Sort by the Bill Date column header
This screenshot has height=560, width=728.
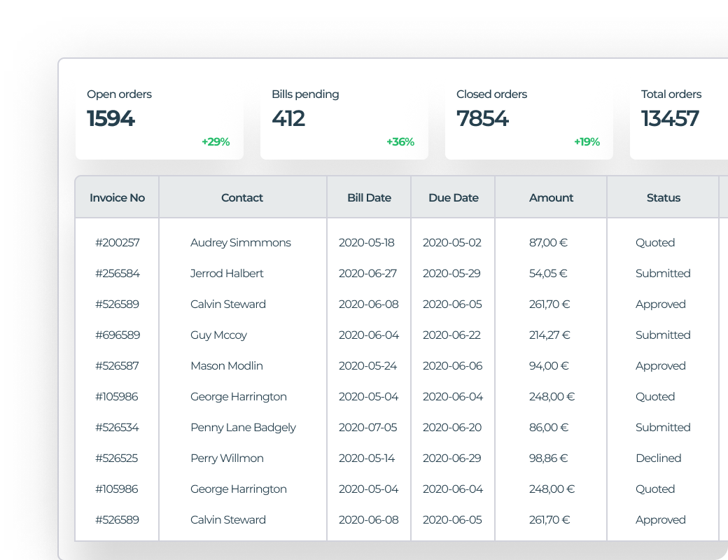[369, 198]
